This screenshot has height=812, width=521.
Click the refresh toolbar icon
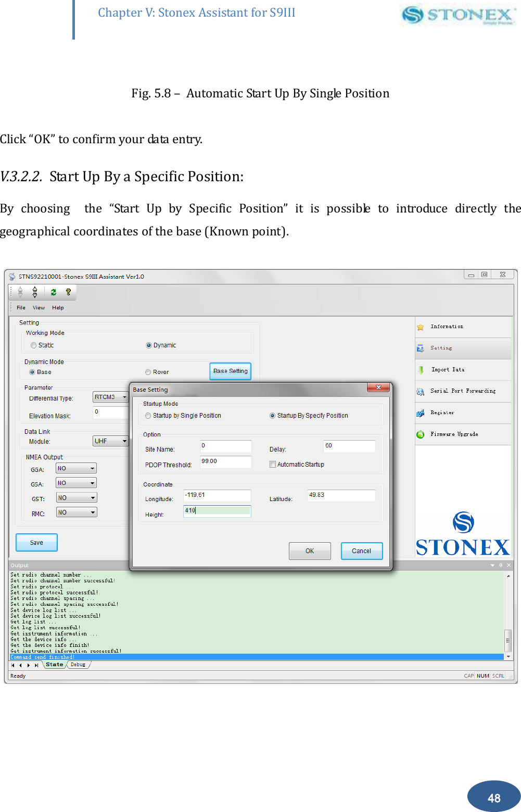coord(53,292)
